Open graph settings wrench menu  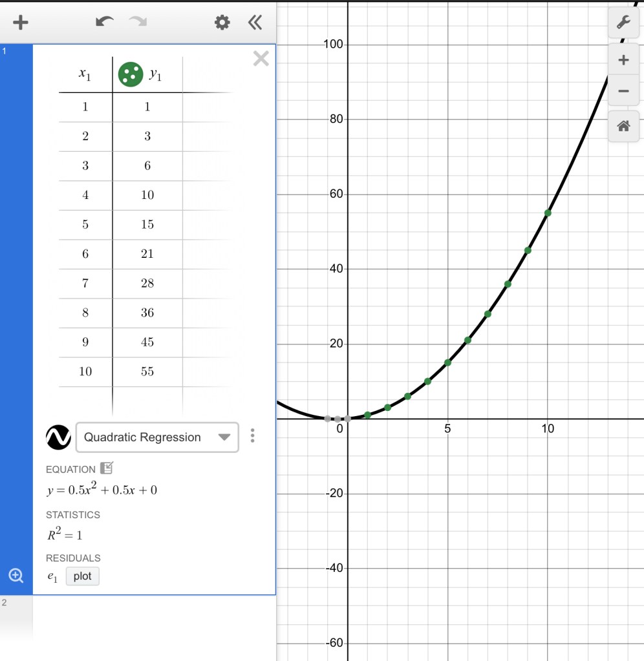point(623,23)
